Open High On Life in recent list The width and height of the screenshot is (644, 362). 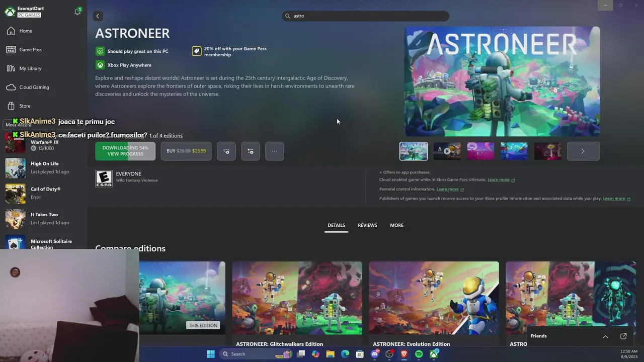tap(43, 168)
